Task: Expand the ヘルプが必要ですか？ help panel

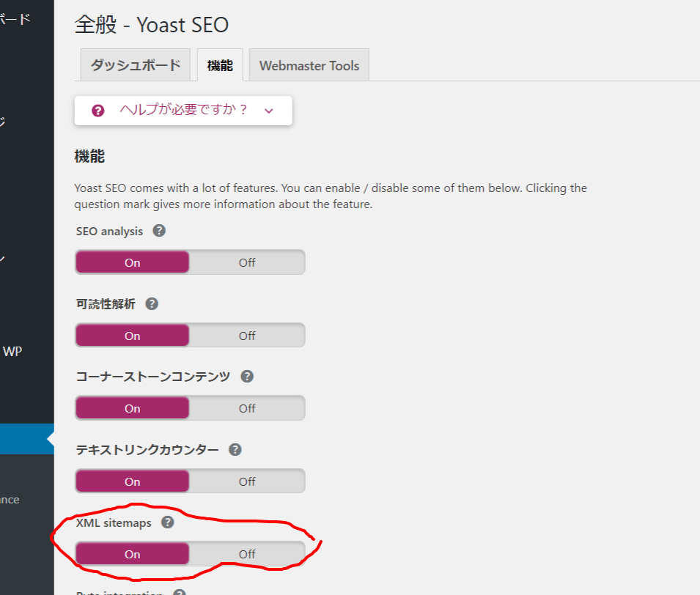Action: pos(183,110)
